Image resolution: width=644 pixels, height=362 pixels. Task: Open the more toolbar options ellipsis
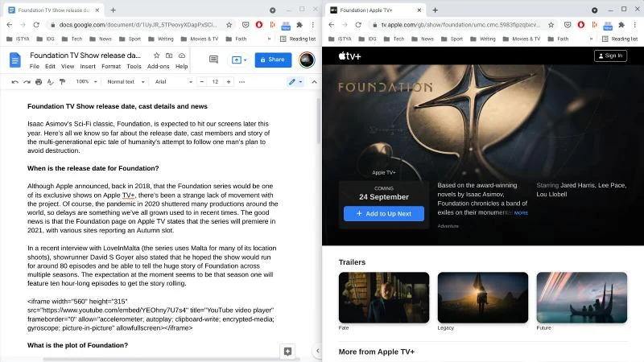point(242,82)
